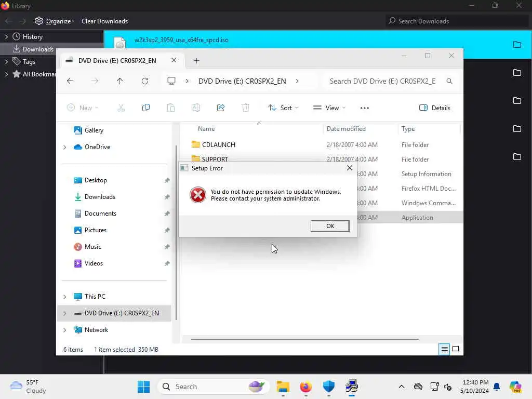
Task: Expand the This PC tree node
Action: click(x=65, y=297)
